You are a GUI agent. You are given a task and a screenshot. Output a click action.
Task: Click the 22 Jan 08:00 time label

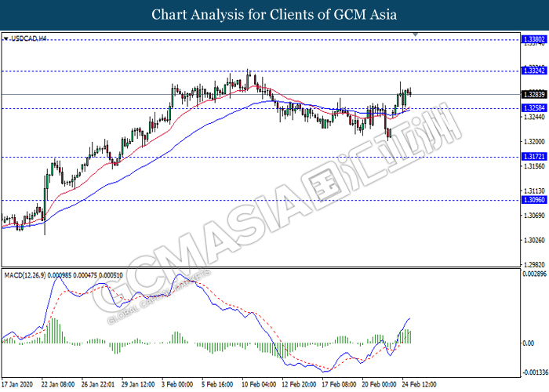pyautogui.click(x=58, y=384)
